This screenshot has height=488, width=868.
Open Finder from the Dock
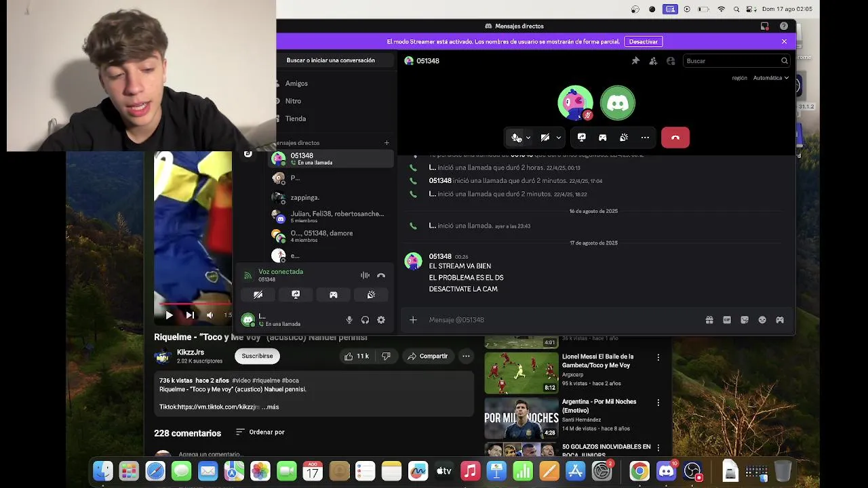(x=103, y=471)
